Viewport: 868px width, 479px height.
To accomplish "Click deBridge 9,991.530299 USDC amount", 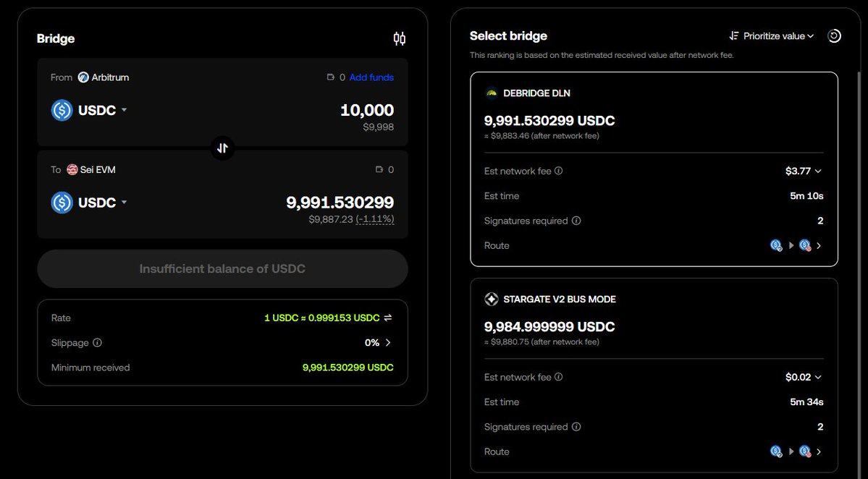I will (549, 121).
